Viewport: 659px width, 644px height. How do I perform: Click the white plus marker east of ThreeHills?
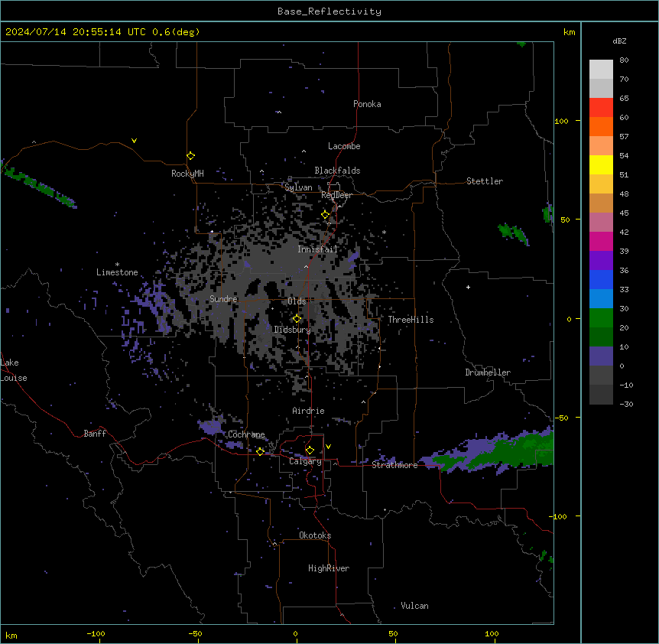pos(468,287)
